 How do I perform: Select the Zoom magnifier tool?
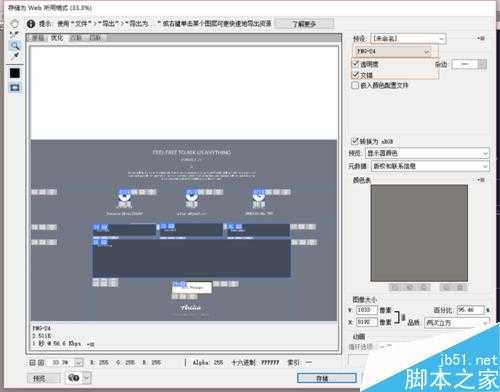(x=14, y=45)
